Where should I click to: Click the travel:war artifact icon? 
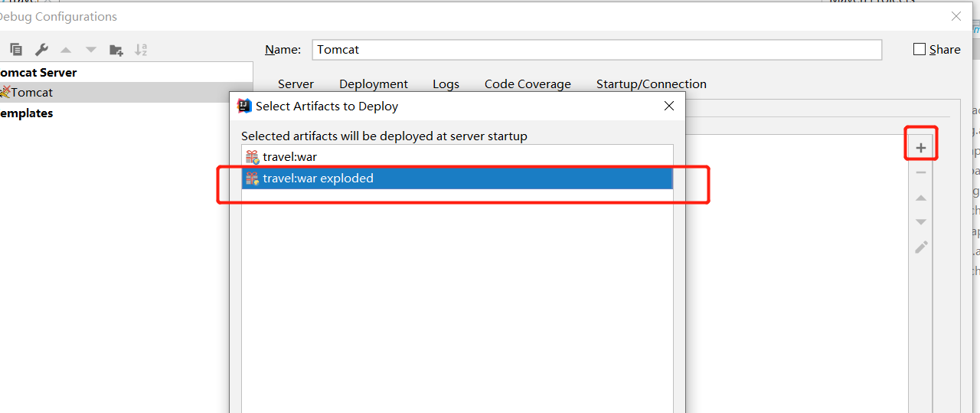252,157
